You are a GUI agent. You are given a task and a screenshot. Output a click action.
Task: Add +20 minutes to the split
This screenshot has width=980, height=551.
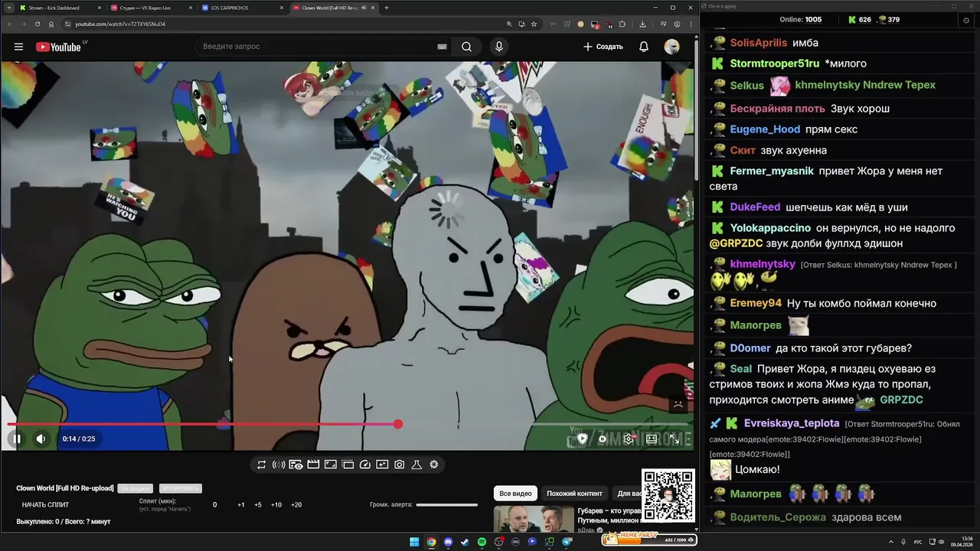(x=296, y=505)
